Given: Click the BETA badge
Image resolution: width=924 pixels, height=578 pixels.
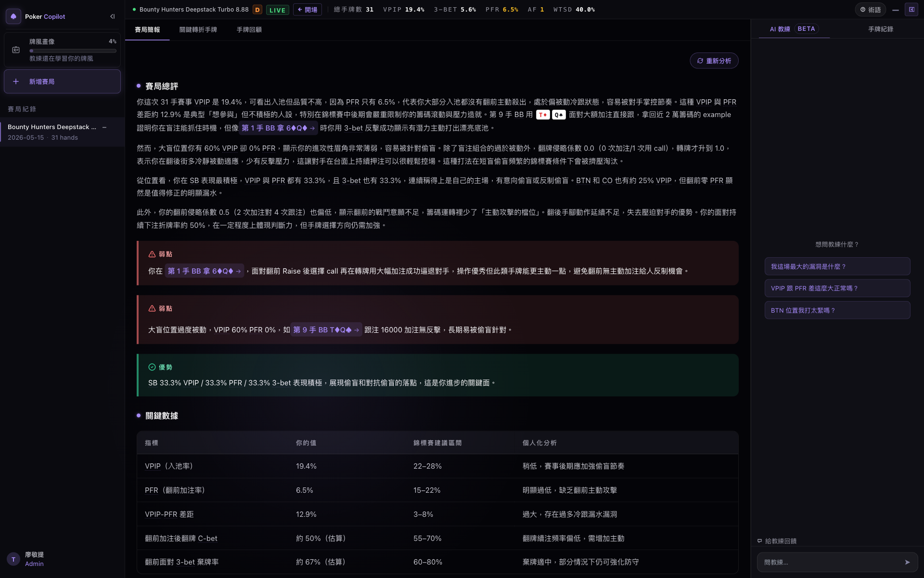Looking at the screenshot, I should tap(806, 29).
